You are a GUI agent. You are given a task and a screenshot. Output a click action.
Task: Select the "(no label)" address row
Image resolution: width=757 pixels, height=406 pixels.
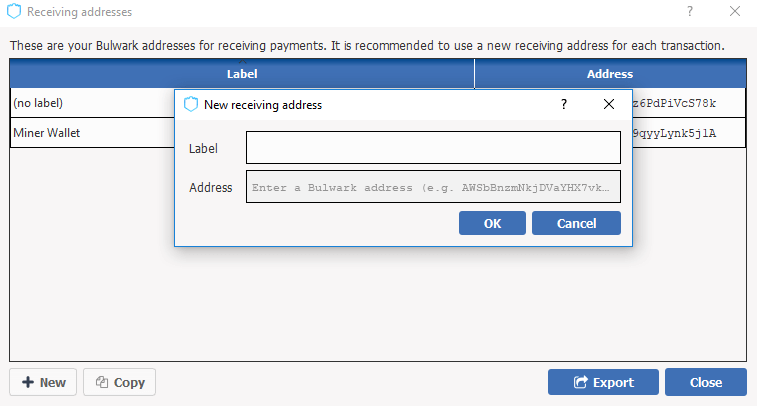[x=90, y=103]
